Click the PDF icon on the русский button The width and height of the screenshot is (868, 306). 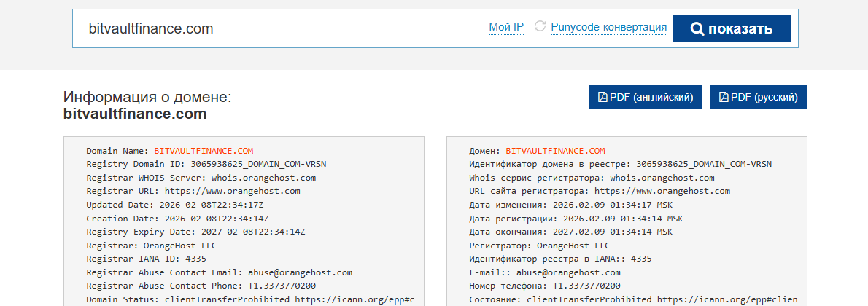724,98
